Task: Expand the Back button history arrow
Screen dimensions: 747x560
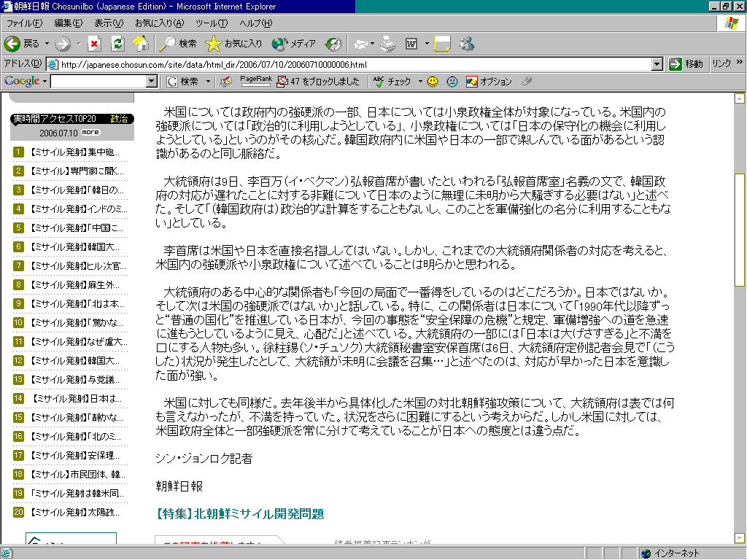Action: (47, 44)
